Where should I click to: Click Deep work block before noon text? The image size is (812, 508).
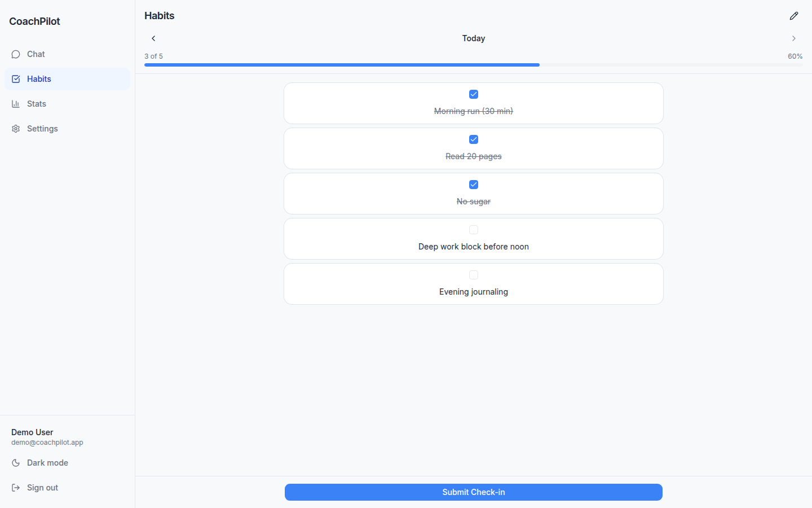pos(474,247)
